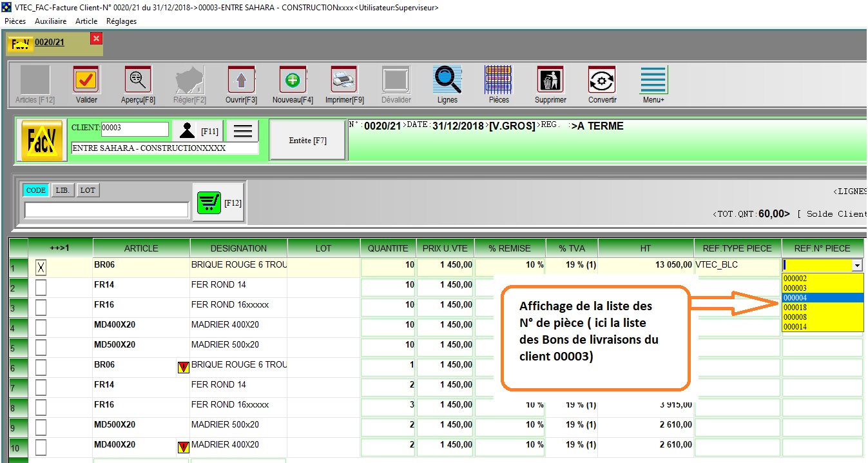Open the Pièces grid icon
Image resolution: width=868 pixels, height=463 pixels.
tap(499, 80)
